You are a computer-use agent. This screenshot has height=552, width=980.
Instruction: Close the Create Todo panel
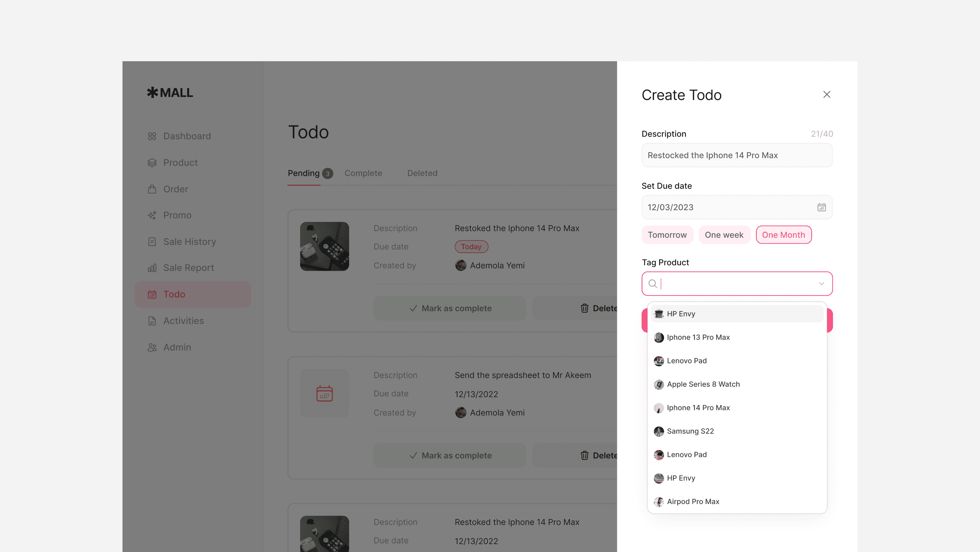coord(826,95)
